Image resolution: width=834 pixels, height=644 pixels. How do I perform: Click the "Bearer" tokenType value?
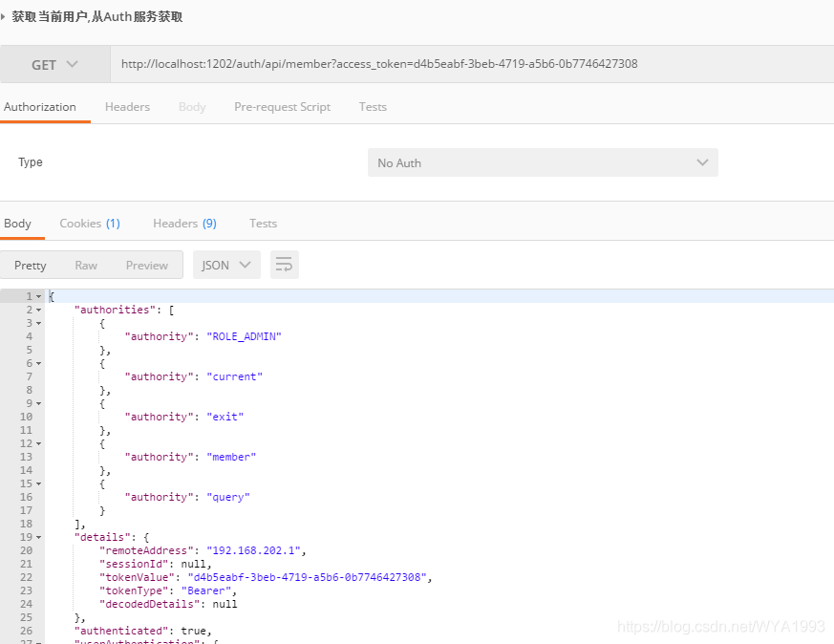click(206, 590)
